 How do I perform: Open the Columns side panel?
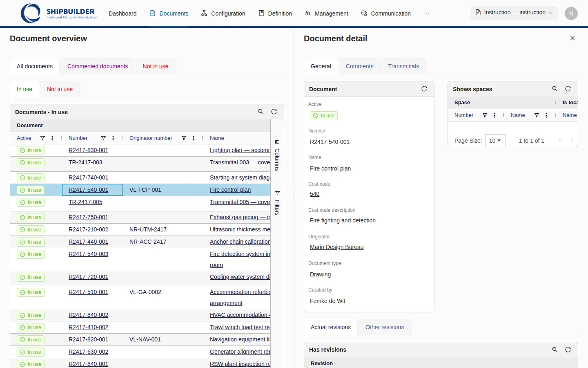(277, 155)
